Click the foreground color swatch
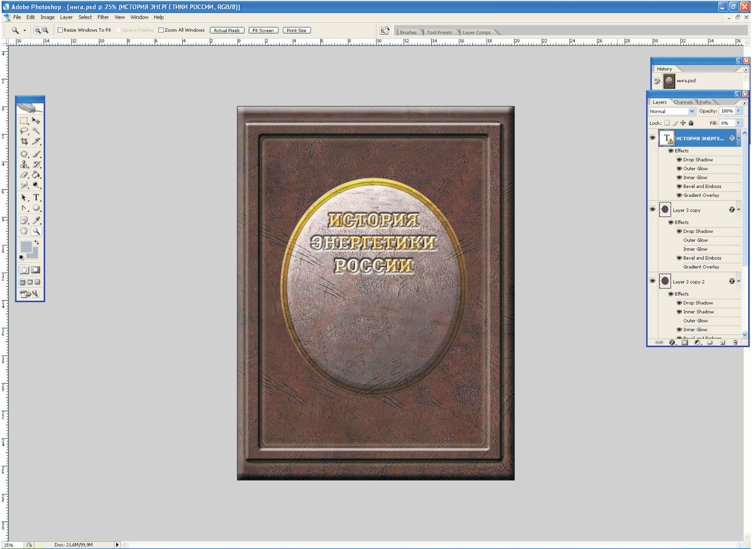This screenshot has width=756, height=549. click(x=26, y=247)
